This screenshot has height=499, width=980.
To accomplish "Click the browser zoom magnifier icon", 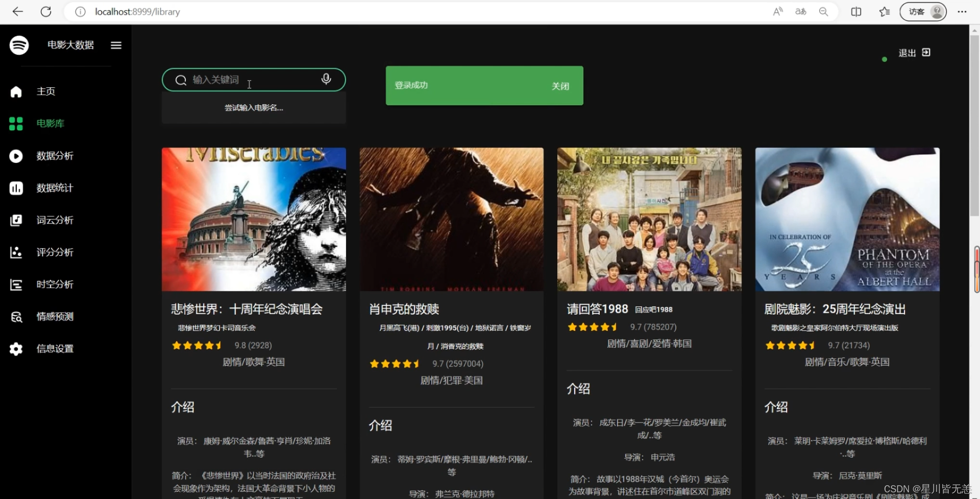I will pyautogui.click(x=823, y=11).
